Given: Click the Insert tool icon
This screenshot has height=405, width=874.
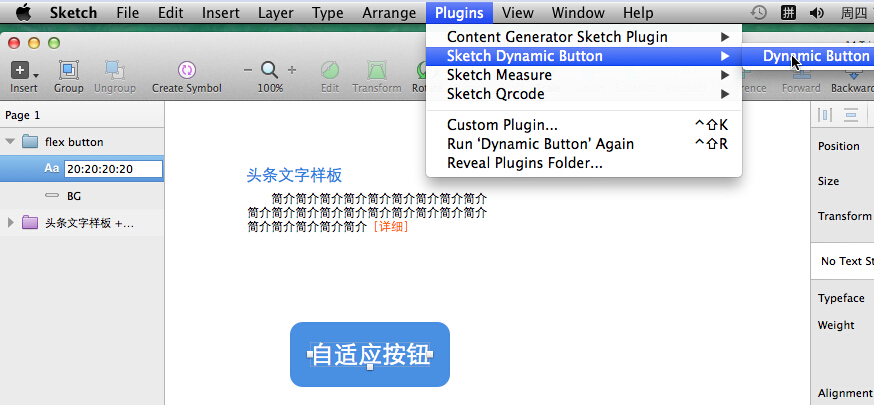Looking at the screenshot, I should 20,70.
